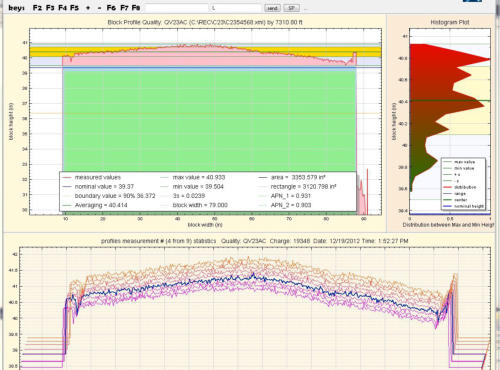
Task: Click 'nominal height' entry in histogram legend
Action: point(463,206)
